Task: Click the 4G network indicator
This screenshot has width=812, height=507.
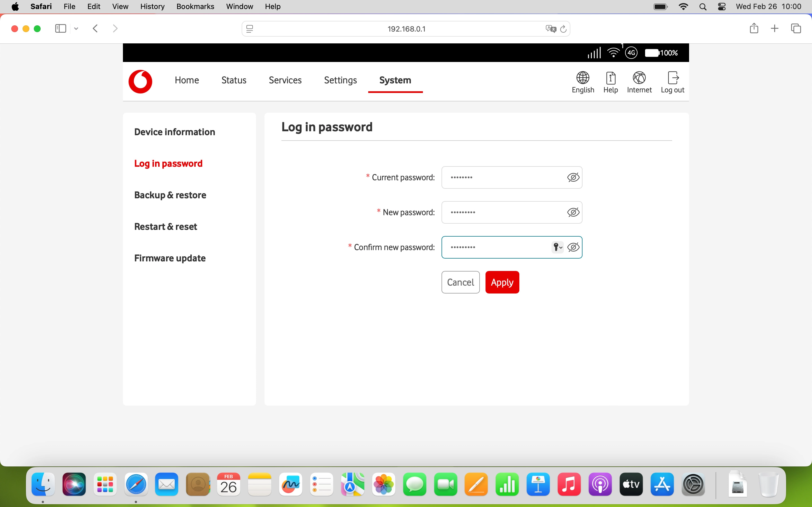Action: click(x=631, y=53)
